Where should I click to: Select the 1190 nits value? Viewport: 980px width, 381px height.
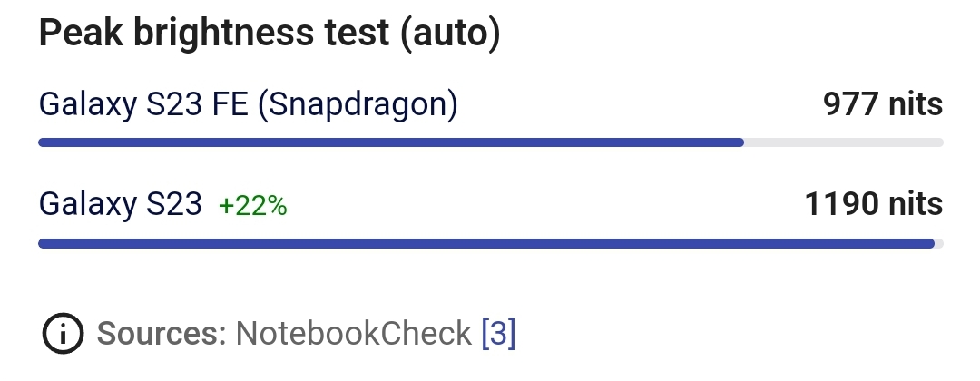[x=873, y=205]
